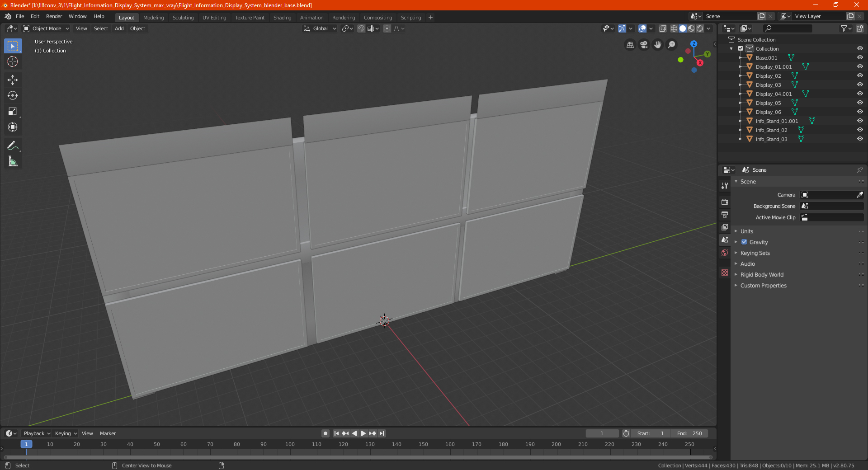This screenshot has width=868, height=470.
Task: Toggle orthographic view grid icon
Action: tap(630, 45)
